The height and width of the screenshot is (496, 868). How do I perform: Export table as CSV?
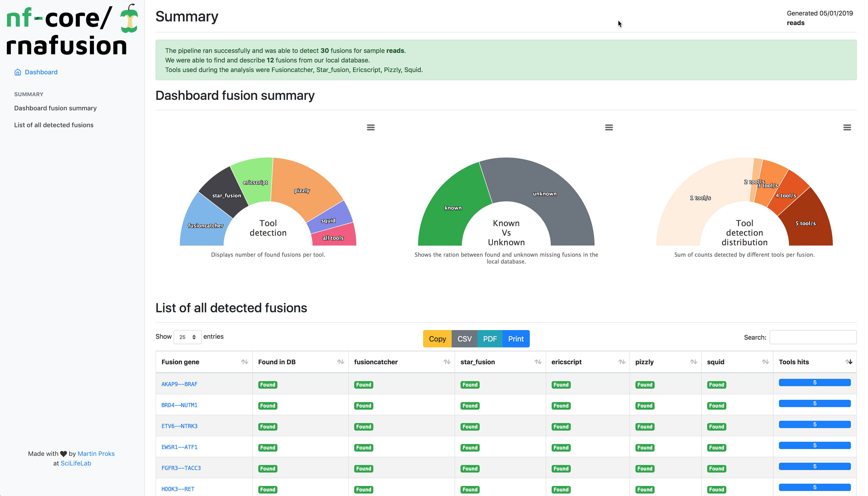pos(464,339)
